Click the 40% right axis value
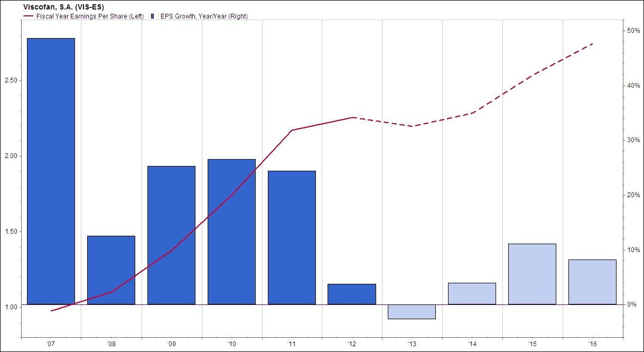644x352 pixels. point(633,86)
